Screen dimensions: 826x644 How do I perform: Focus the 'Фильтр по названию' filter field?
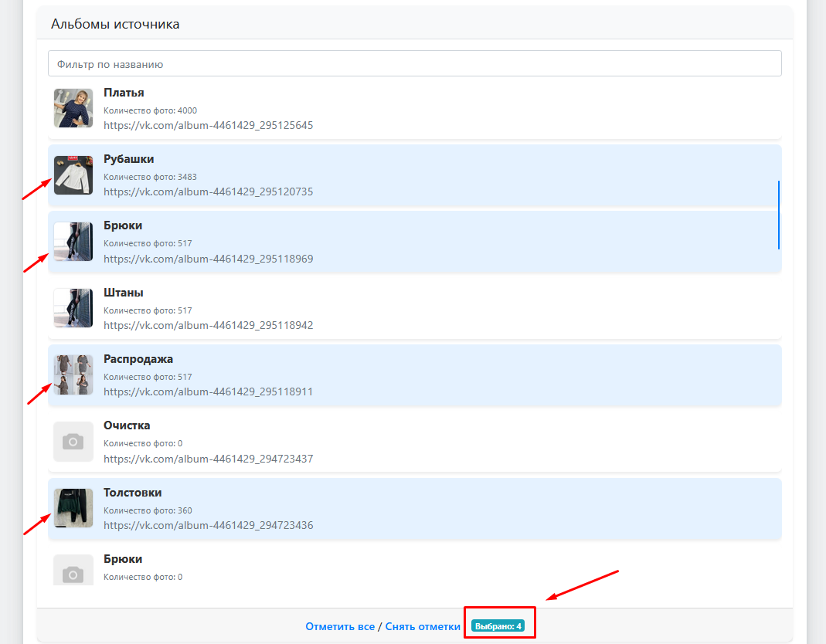click(x=414, y=64)
